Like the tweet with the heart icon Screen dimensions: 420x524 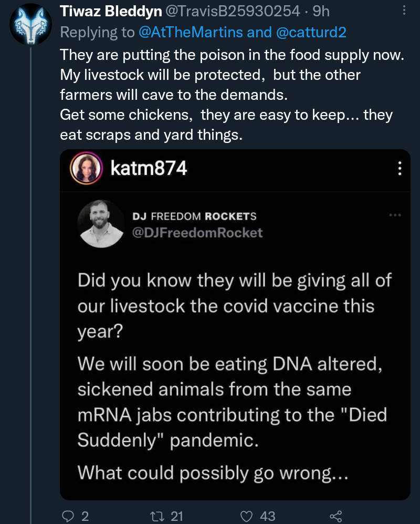tap(246, 516)
